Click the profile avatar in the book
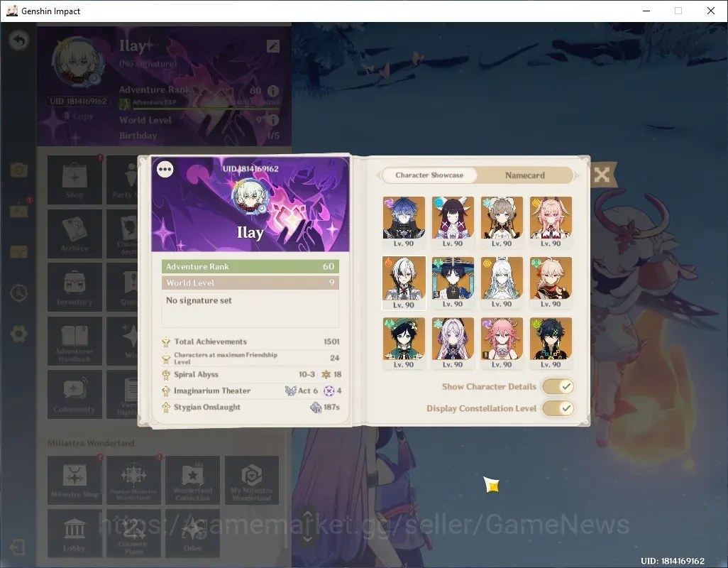This screenshot has height=568, width=728. coord(250,197)
